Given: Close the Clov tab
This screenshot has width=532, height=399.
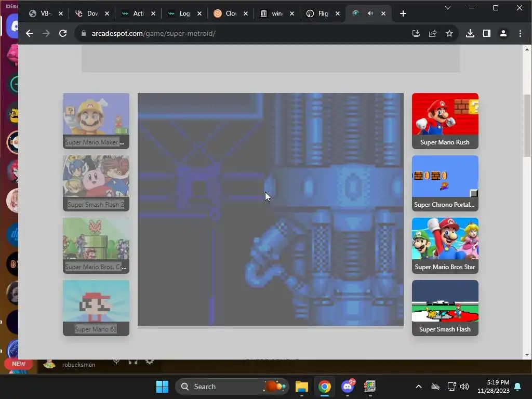Looking at the screenshot, I should [x=246, y=14].
